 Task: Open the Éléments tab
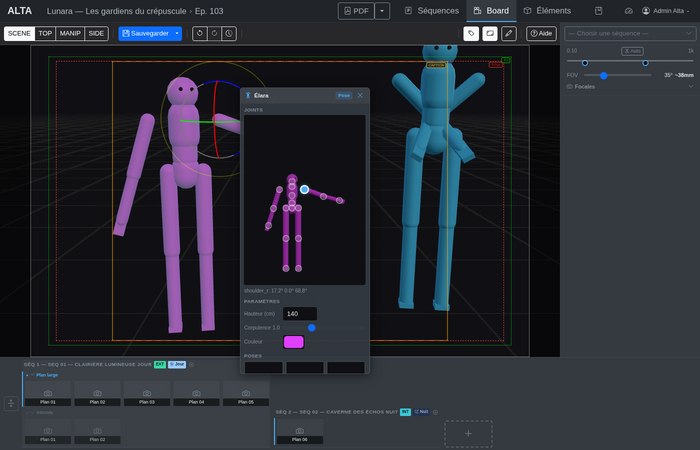[x=547, y=11]
